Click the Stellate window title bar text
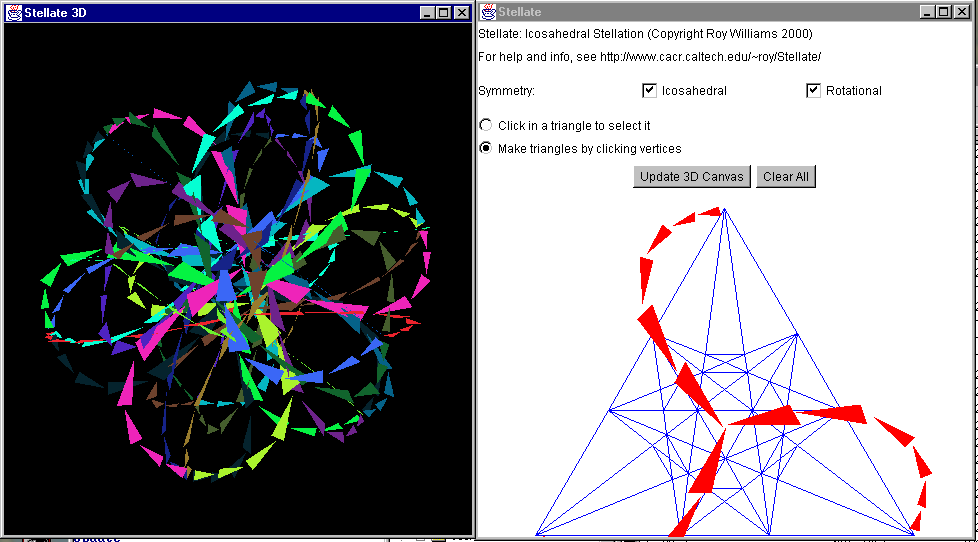 click(x=520, y=12)
